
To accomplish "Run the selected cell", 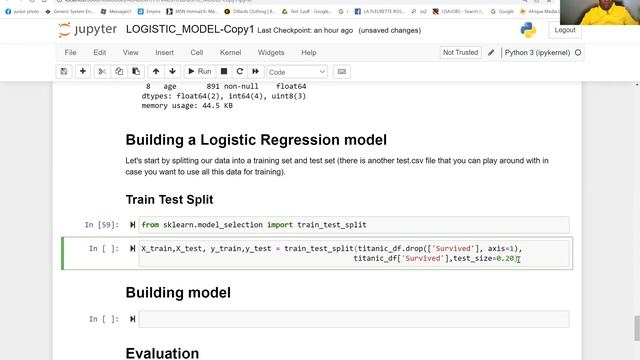I will click(199, 71).
